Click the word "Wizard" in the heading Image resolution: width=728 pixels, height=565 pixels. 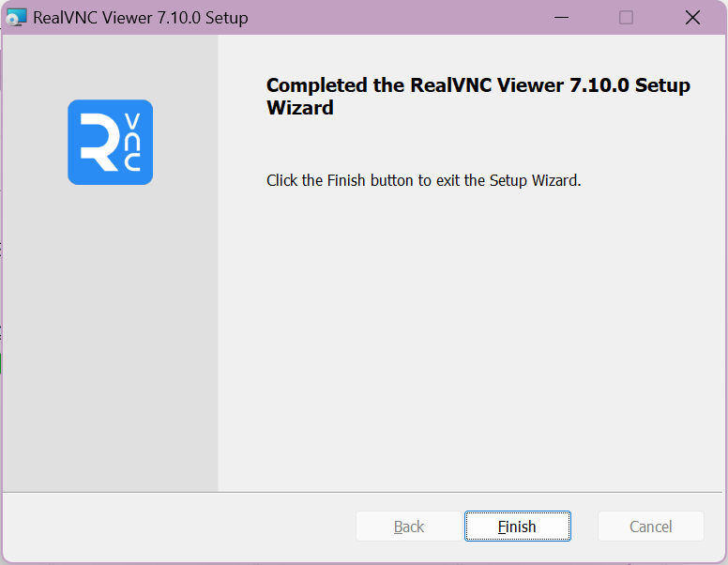[x=299, y=108]
